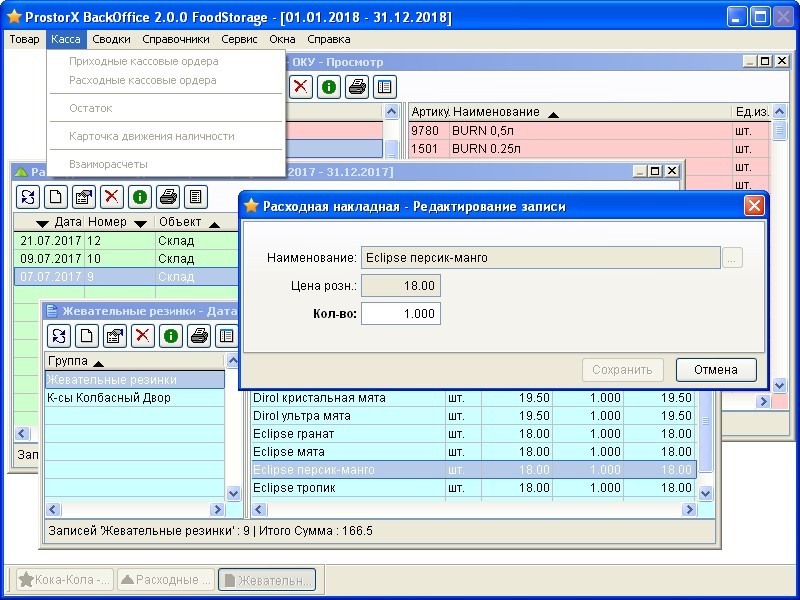Open the Справочники menu
800x600 pixels.
tap(176, 39)
